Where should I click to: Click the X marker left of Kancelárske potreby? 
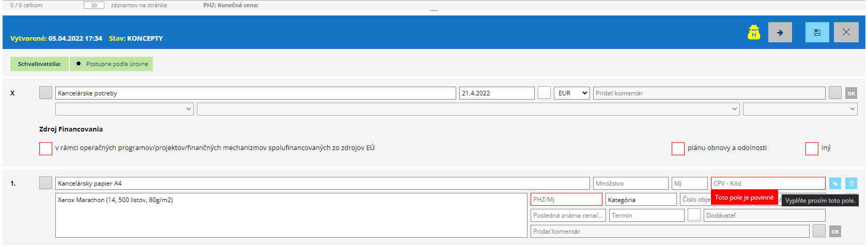12,93
